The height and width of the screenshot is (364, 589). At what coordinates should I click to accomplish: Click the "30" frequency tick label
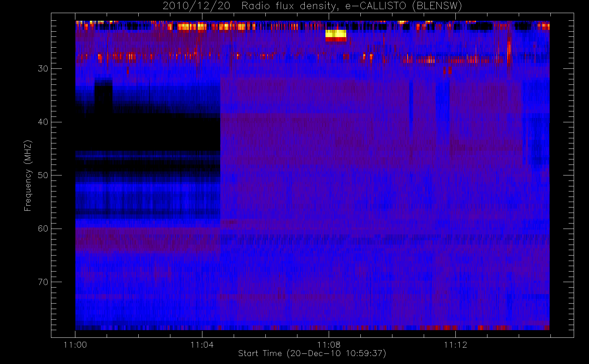pos(43,69)
